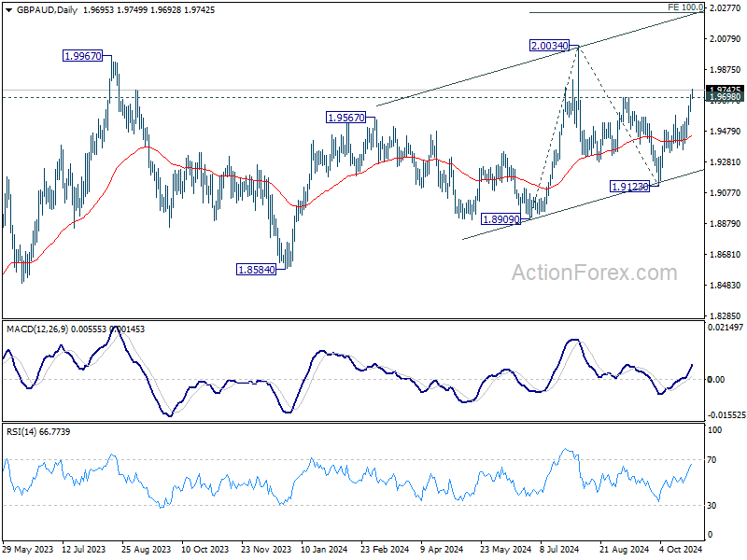This screenshot has width=747, height=560.
Task: Click the 1.95670 price label
Action: [345, 118]
